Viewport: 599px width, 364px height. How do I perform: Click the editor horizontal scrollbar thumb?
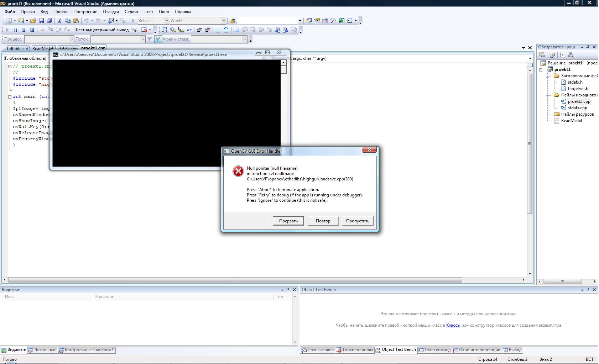tap(235, 280)
